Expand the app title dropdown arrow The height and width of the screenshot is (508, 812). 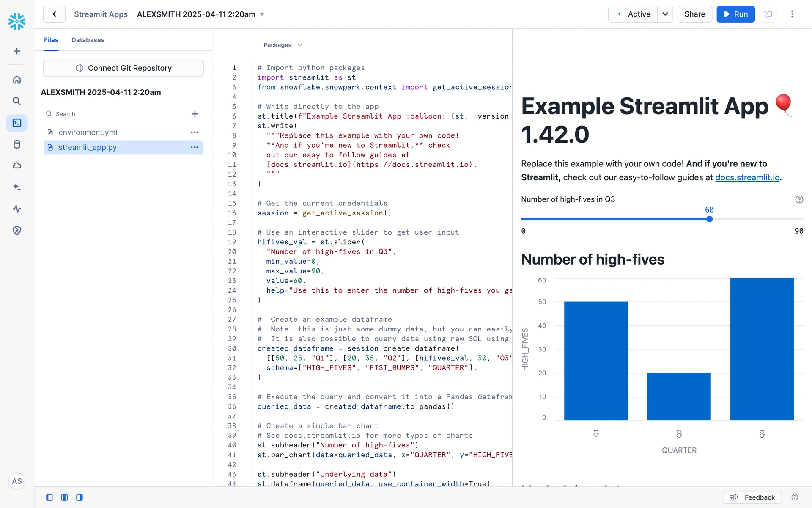pos(262,14)
